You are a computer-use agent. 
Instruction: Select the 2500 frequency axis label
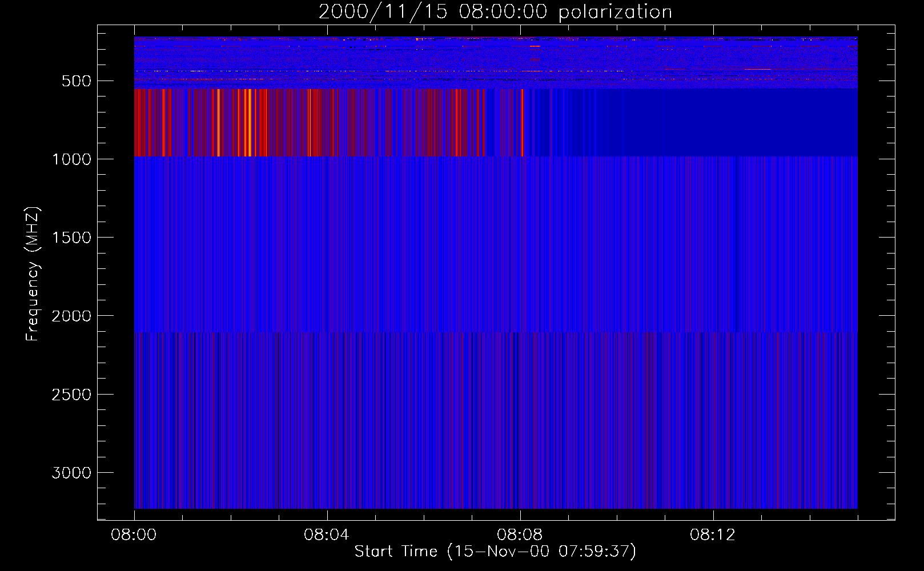71,395
